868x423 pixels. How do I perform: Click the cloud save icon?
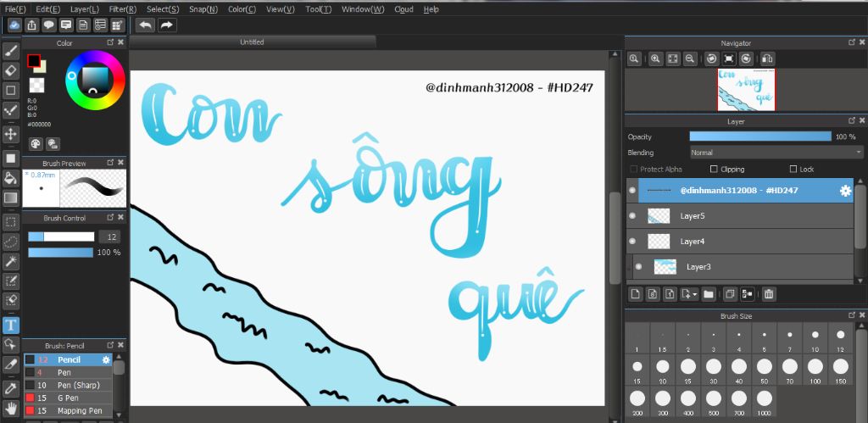pos(15,25)
